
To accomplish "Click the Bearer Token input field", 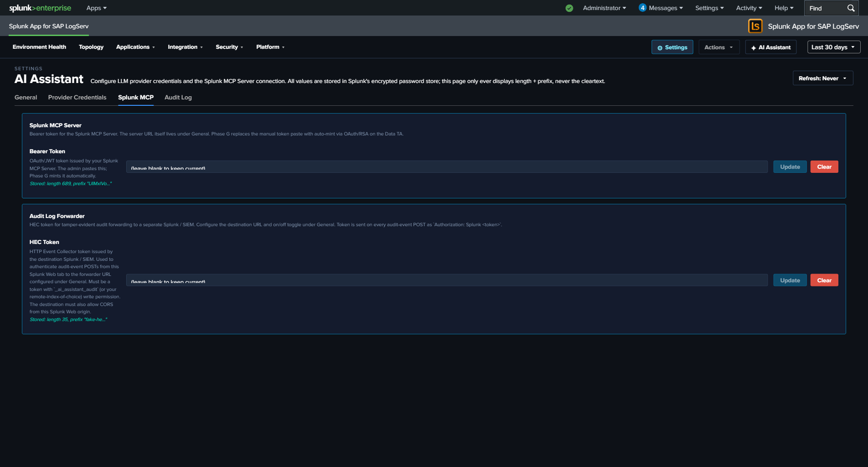I will (447, 167).
